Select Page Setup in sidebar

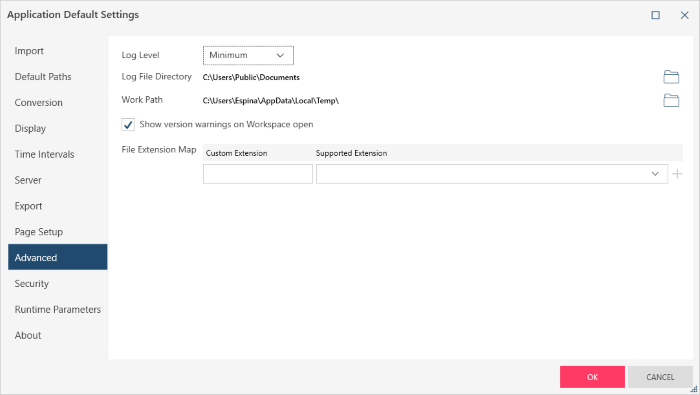(x=58, y=232)
